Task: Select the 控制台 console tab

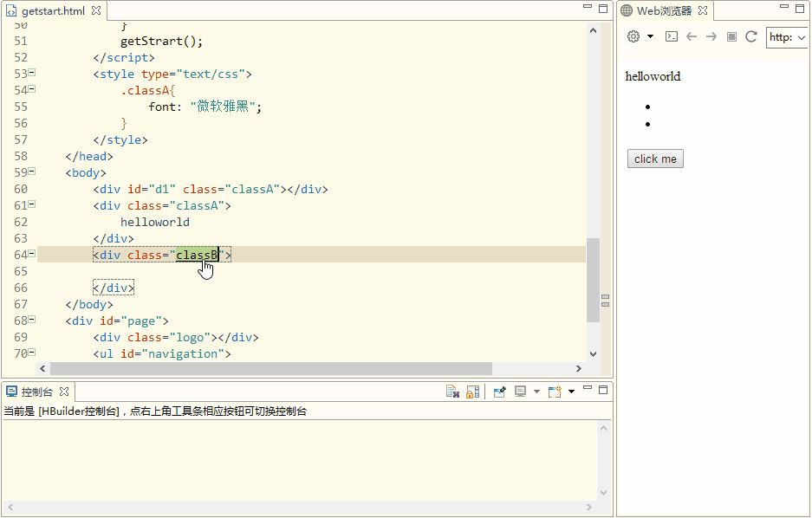Action: [37, 392]
